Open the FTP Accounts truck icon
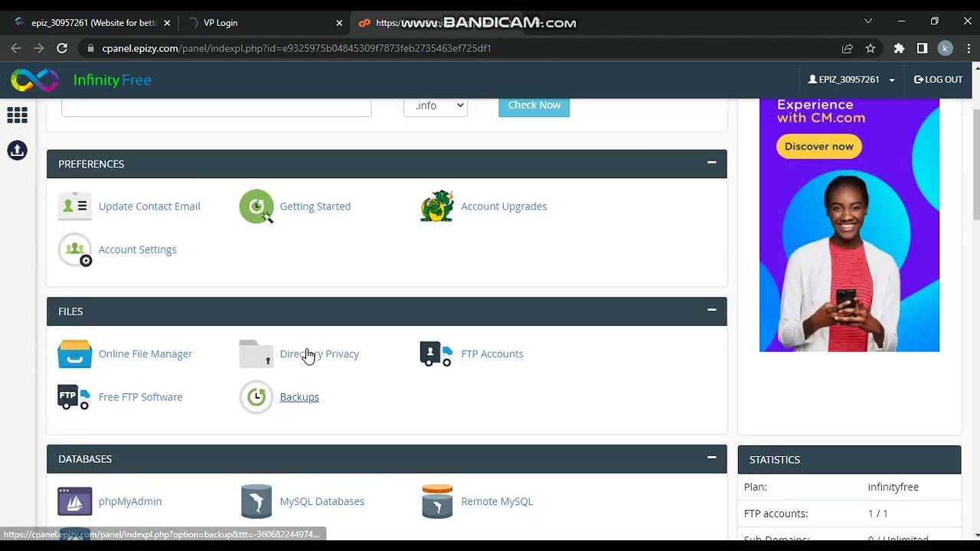980x551 pixels. (437, 354)
